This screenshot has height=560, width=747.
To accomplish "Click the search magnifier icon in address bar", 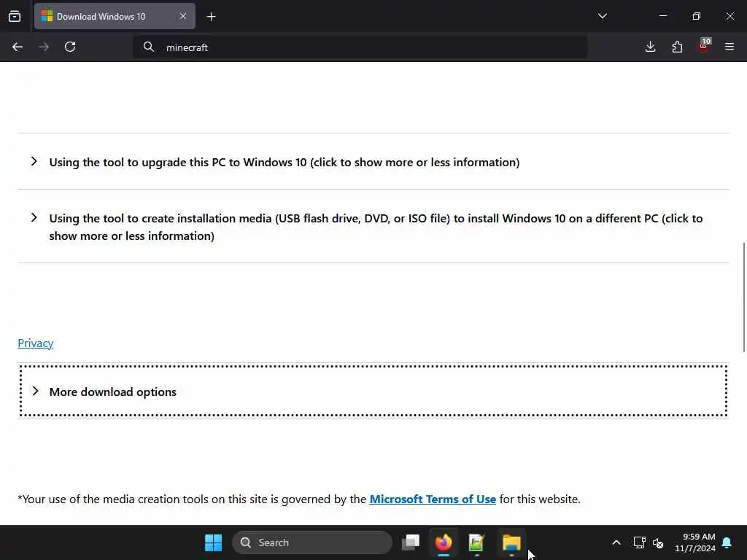I will tap(149, 47).
